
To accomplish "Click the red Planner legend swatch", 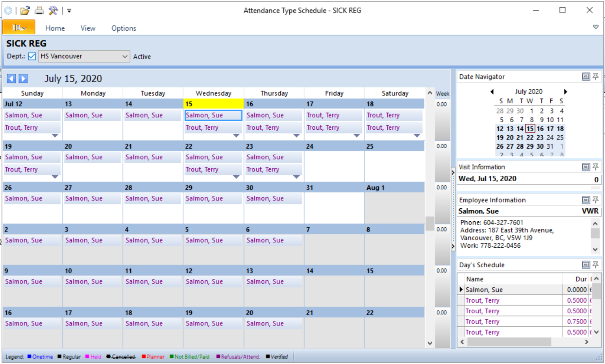I will tap(144, 357).
